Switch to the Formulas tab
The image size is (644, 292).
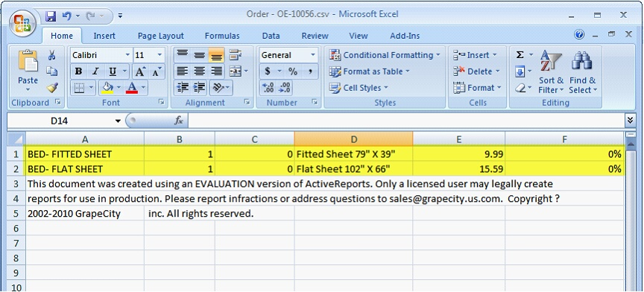(x=222, y=36)
